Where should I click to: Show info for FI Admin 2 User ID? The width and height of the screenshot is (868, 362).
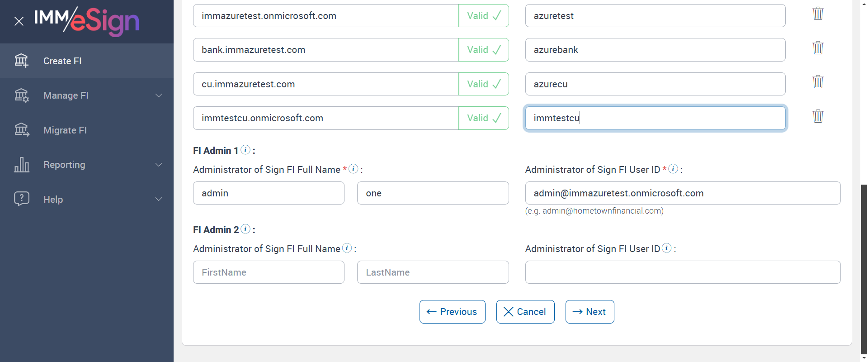point(667,248)
